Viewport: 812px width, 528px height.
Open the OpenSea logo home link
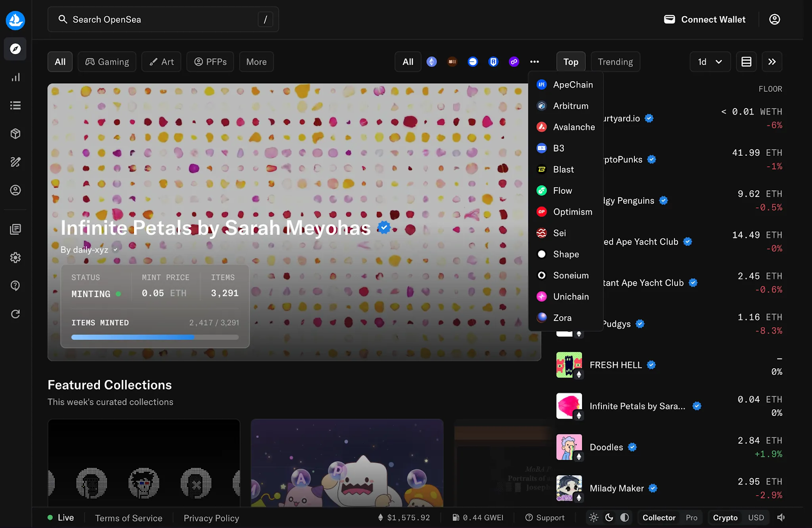(x=15, y=20)
